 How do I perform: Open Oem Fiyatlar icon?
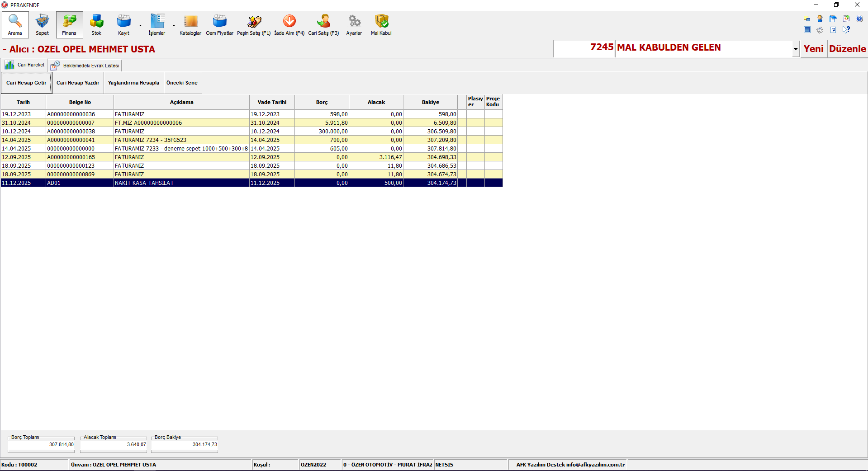pyautogui.click(x=219, y=24)
